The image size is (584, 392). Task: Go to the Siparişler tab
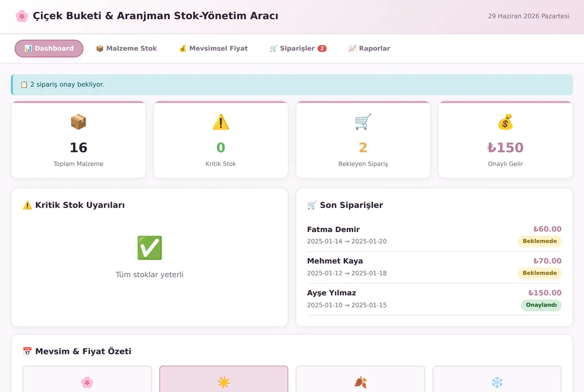click(x=298, y=49)
